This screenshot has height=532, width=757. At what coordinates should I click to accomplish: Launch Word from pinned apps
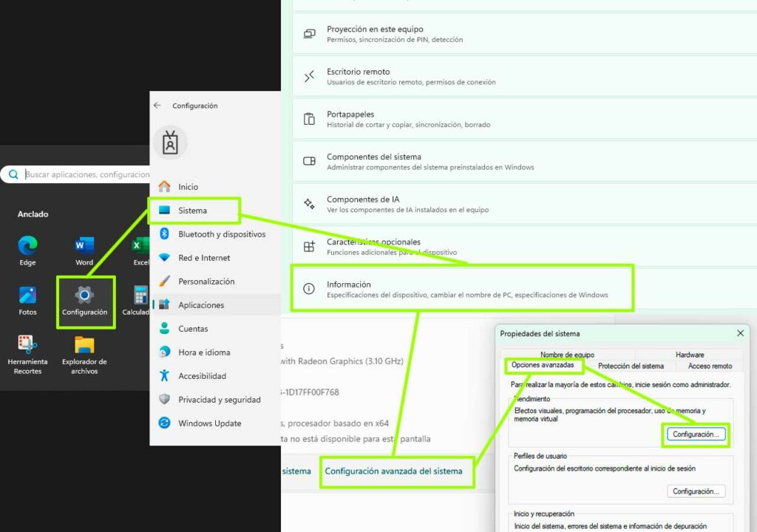(x=84, y=246)
